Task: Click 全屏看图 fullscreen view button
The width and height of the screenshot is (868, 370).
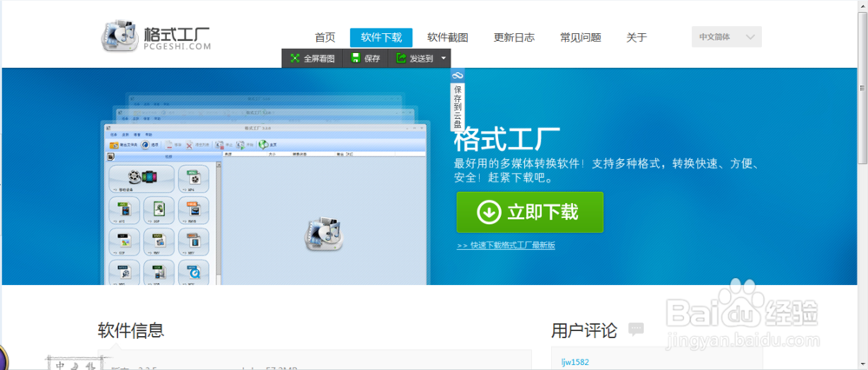Action: pyautogui.click(x=312, y=58)
